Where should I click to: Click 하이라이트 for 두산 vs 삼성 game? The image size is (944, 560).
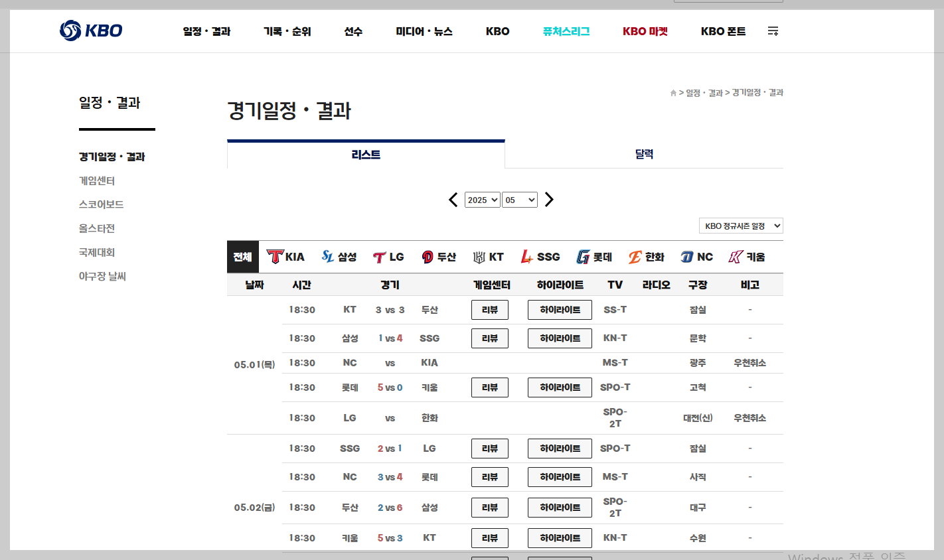coord(560,508)
